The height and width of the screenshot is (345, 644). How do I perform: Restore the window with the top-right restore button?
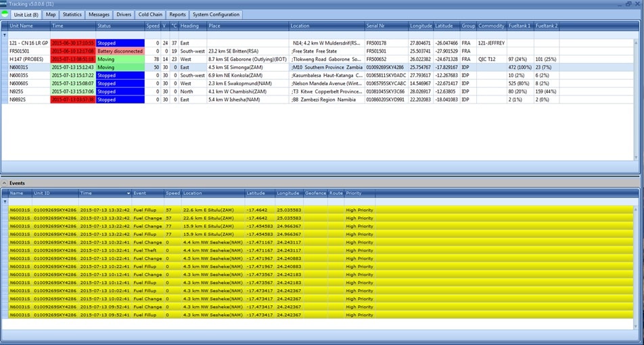tap(628, 3)
